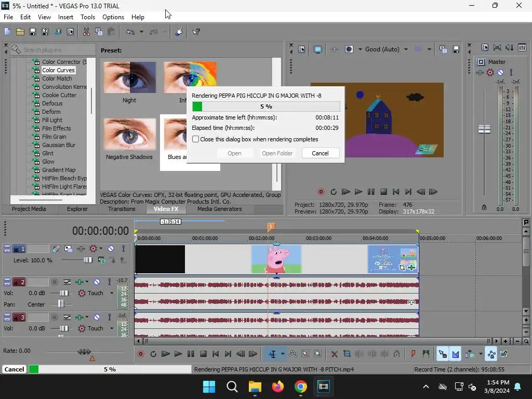This screenshot has width=532, height=399.
Task: Click Go to Start in timeline transport
Action: pyautogui.click(x=216, y=354)
